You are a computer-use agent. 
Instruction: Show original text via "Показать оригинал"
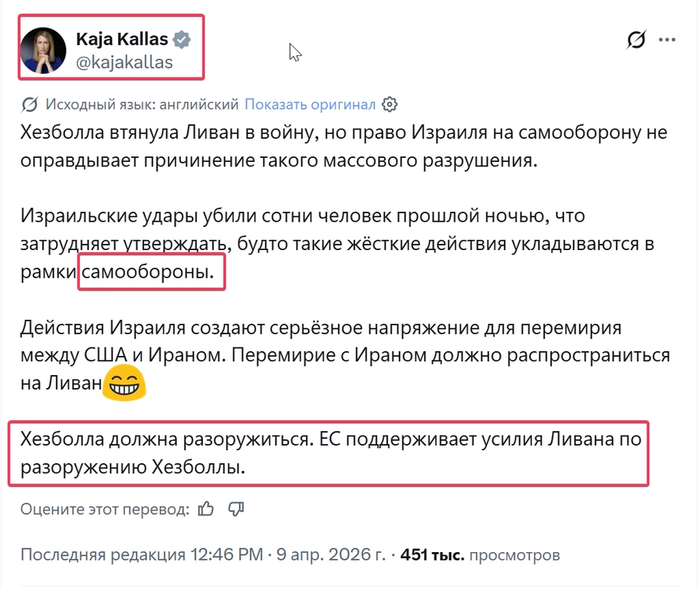point(307,101)
